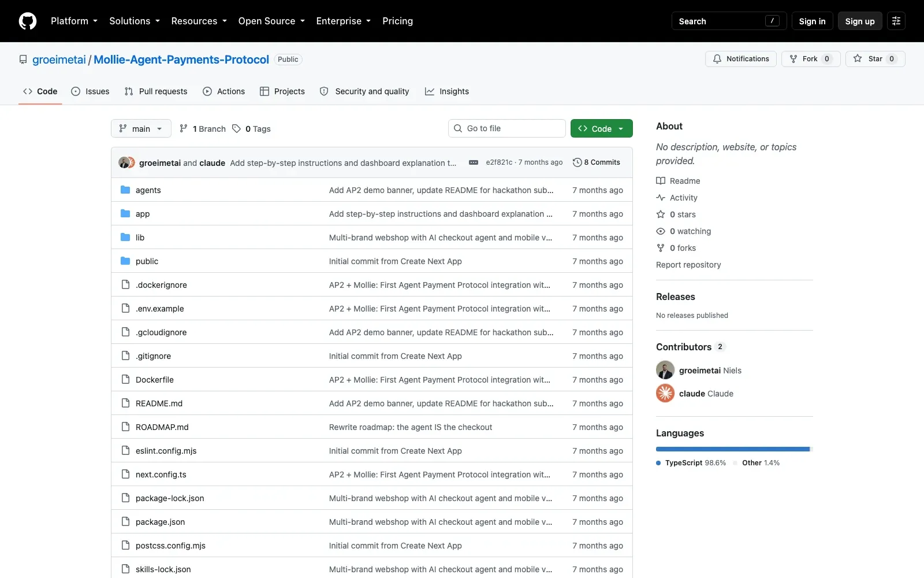The height and width of the screenshot is (578, 924).
Task: Open the main branch selector dropdown
Action: [141, 128]
